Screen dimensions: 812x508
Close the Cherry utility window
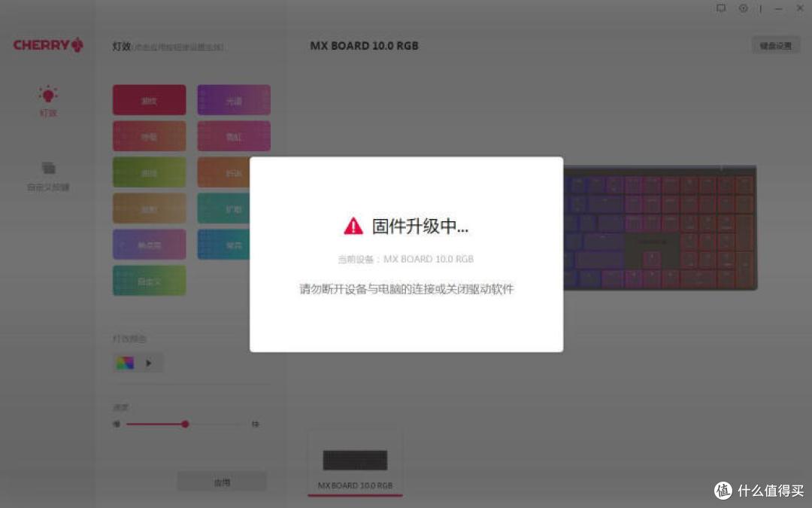pyautogui.click(x=799, y=8)
